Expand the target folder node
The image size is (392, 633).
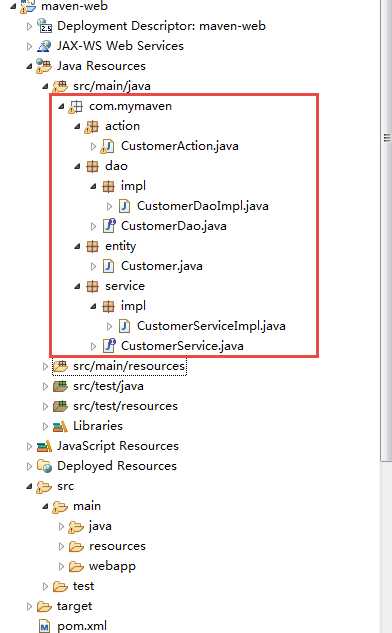[x=29, y=606]
